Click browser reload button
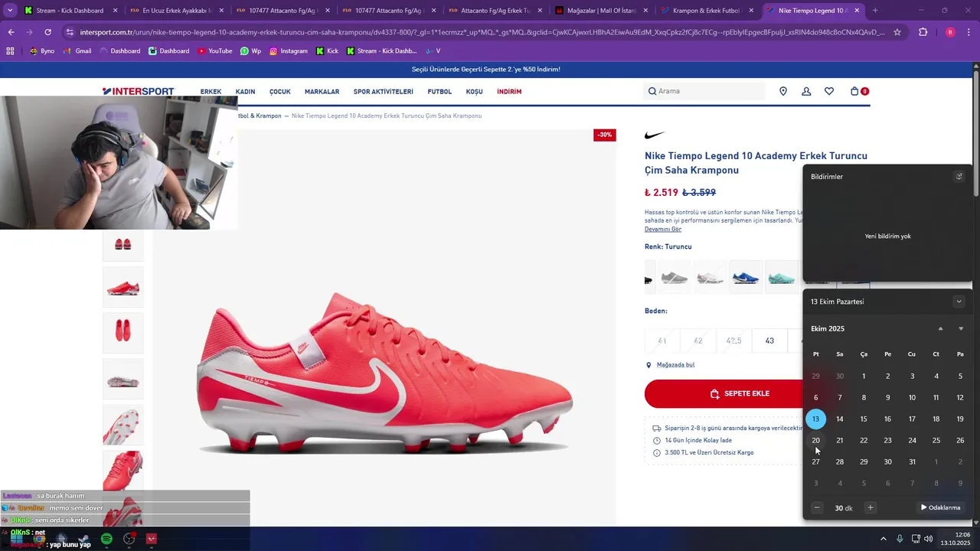This screenshot has width=980, height=551. 48,32
